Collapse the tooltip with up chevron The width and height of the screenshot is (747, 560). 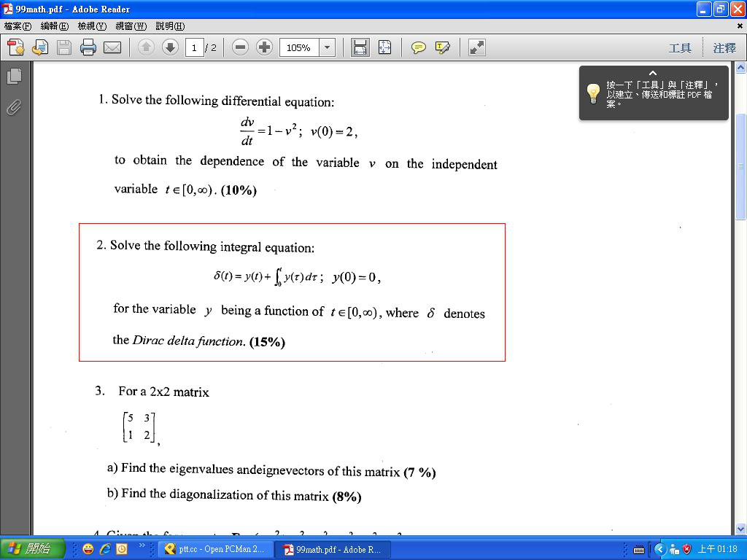pyautogui.click(x=653, y=73)
